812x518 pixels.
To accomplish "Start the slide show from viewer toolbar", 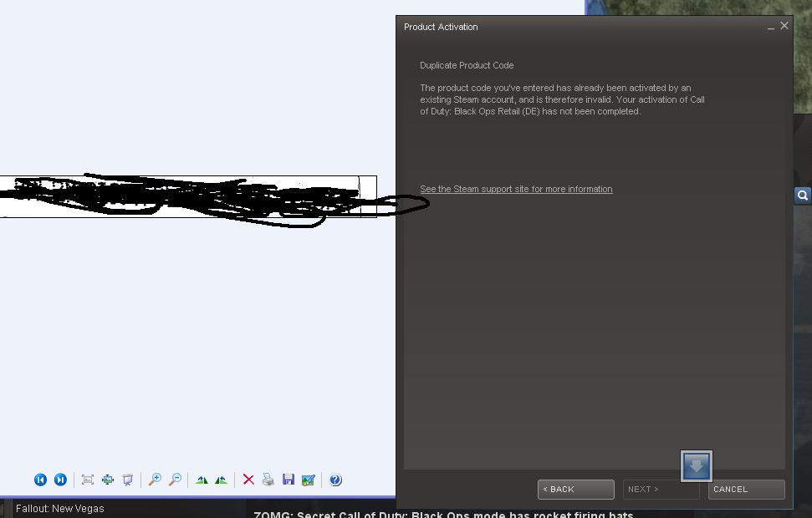I will point(127,480).
